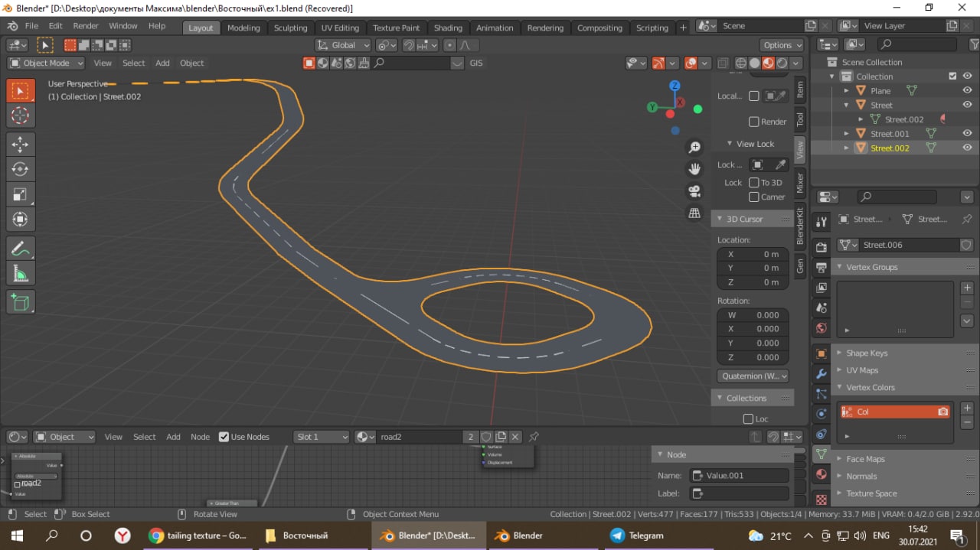This screenshot has width=980, height=550.
Task: Open the Item sidebar tab
Action: (x=800, y=90)
